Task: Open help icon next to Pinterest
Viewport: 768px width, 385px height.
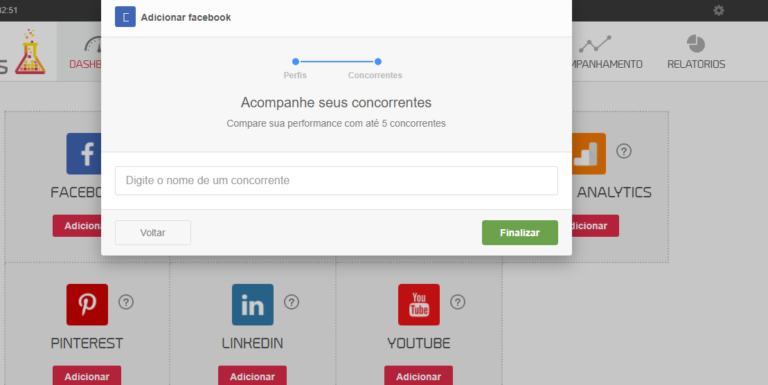Action: click(126, 302)
